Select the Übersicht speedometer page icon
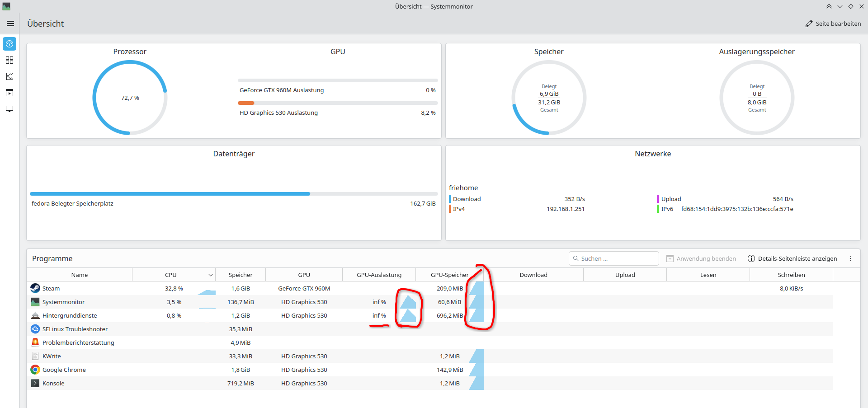Screen dimensions: 868x408 (9, 44)
